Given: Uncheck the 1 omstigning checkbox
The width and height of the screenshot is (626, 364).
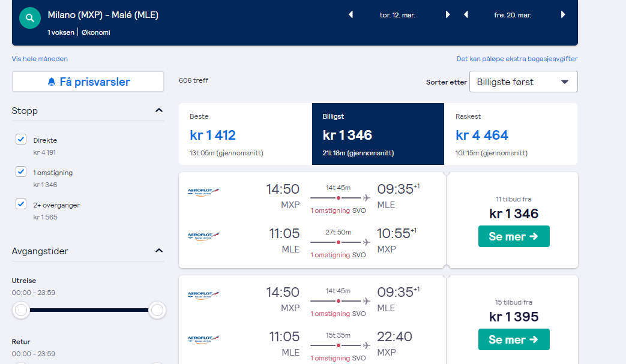Looking at the screenshot, I should (x=21, y=172).
